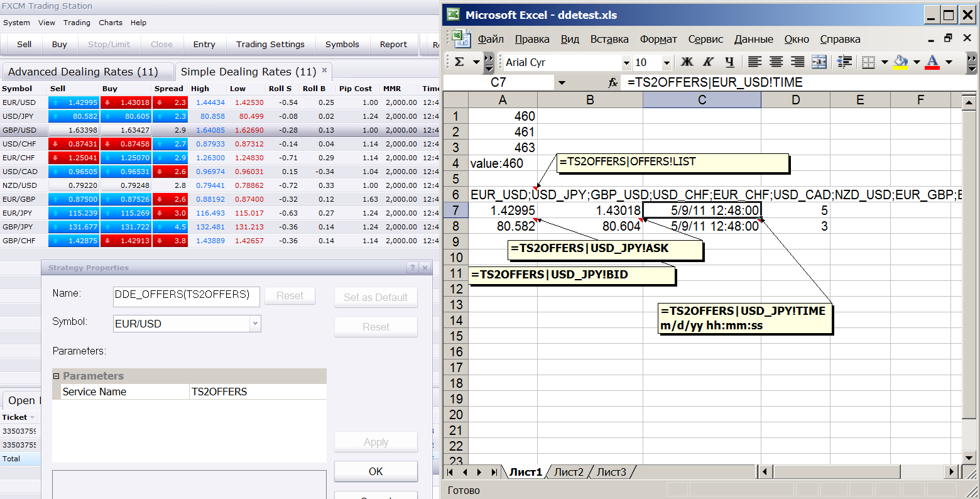
Task: Apply bold with the Ж button
Action: (687, 62)
